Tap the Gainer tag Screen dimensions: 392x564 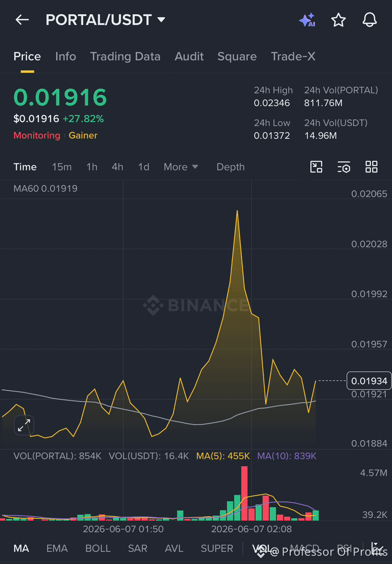[83, 135]
